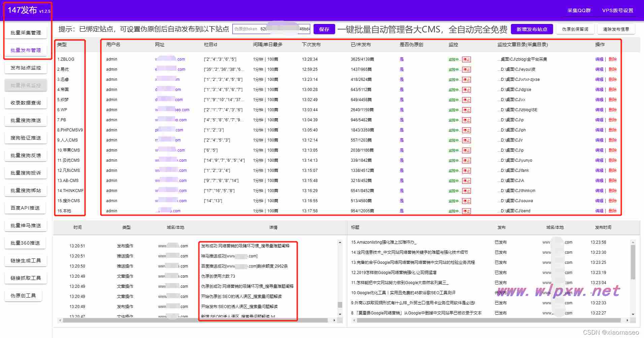The image size is (644, 338).
Task: Stop monitoring on the 5.织梦 row
Action: [x=466, y=100]
